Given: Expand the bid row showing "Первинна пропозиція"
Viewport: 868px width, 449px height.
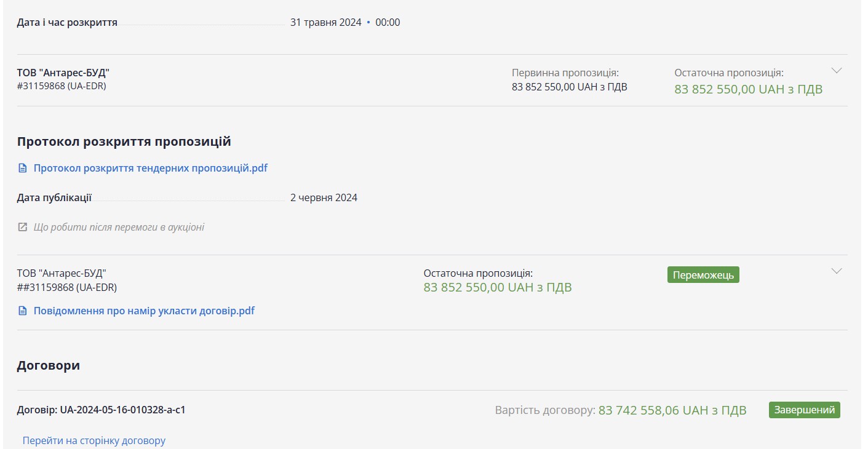Looking at the screenshot, I should 836,71.
